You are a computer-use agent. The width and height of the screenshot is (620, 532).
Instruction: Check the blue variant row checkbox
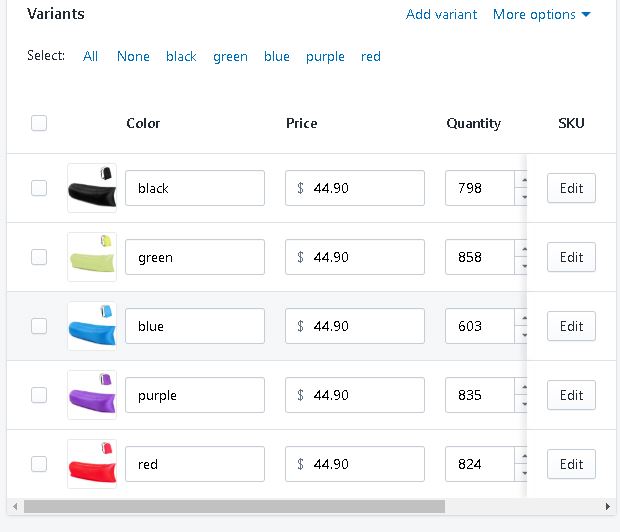[x=39, y=326]
